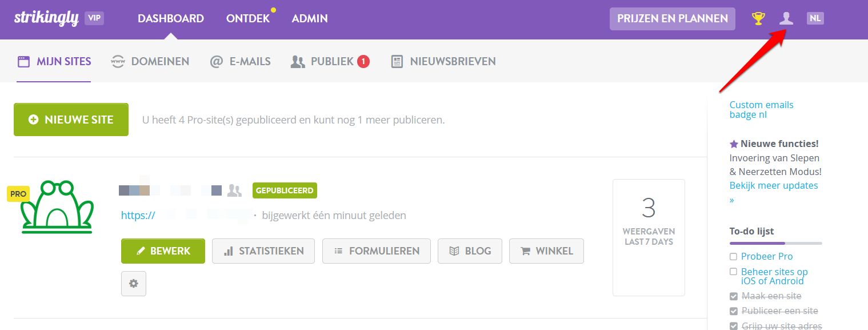Click Prijzen en Plannen button

pyautogui.click(x=673, y=18)
